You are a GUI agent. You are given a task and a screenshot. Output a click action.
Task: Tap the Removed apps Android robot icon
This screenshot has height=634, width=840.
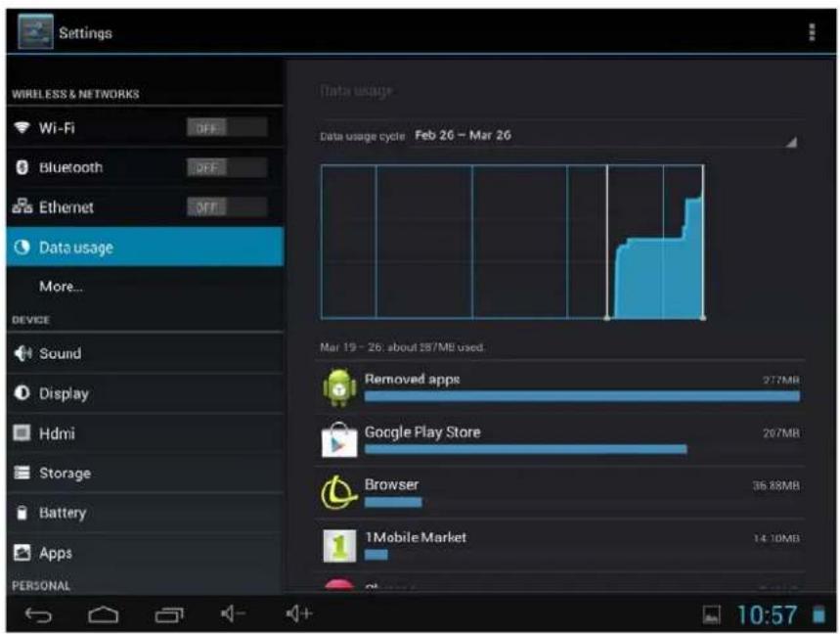tap(339, 387)
